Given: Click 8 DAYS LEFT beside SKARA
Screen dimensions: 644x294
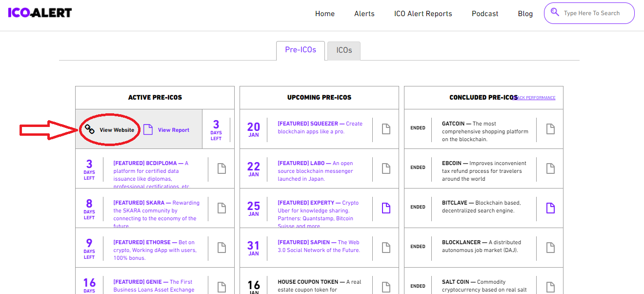Looking at the screenshot, I should tap(89, 209).
